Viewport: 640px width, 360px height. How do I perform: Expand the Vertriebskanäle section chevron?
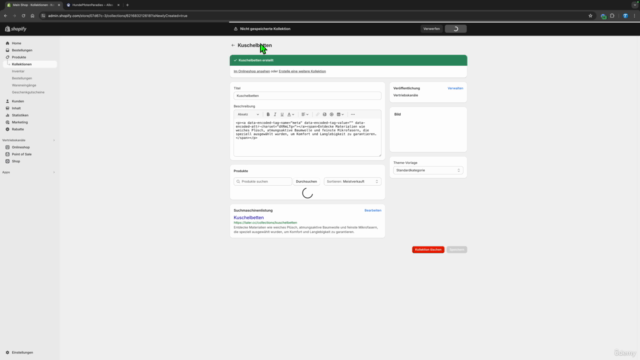point(54,140)
